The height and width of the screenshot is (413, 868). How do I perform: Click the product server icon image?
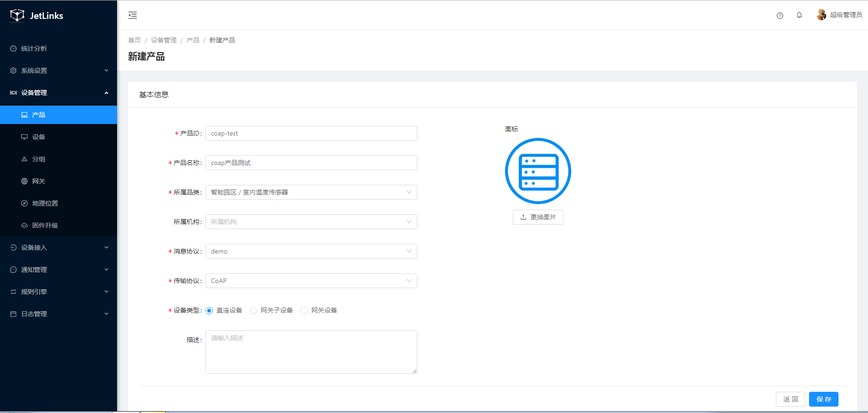point(538,171)
